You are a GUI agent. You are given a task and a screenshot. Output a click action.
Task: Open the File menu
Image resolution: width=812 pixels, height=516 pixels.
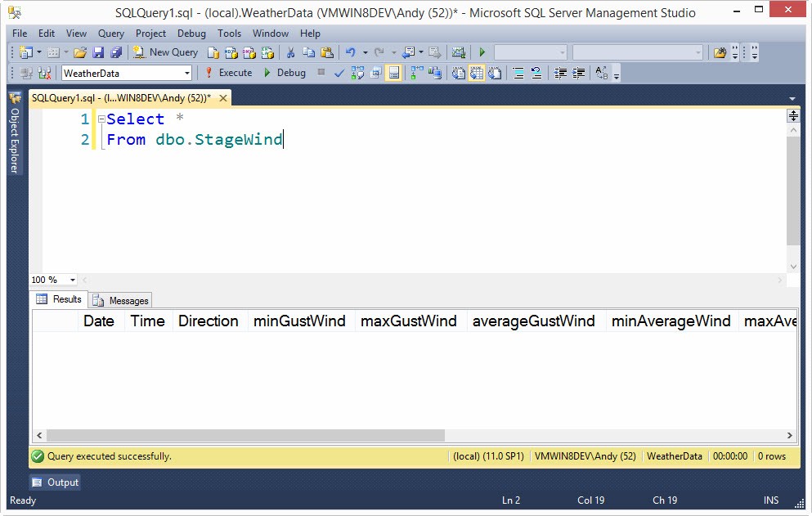click(x=20, y=34)
